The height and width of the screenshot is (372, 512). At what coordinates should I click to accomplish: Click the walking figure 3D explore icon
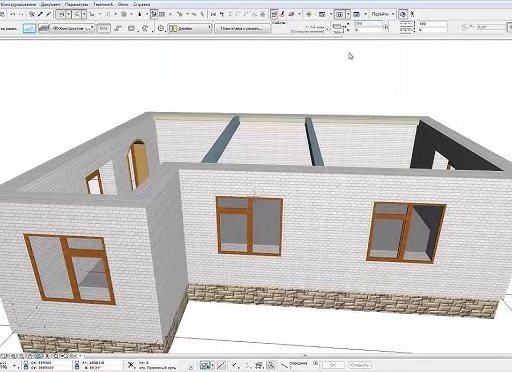pyautogui.click(x=412, y=14)
